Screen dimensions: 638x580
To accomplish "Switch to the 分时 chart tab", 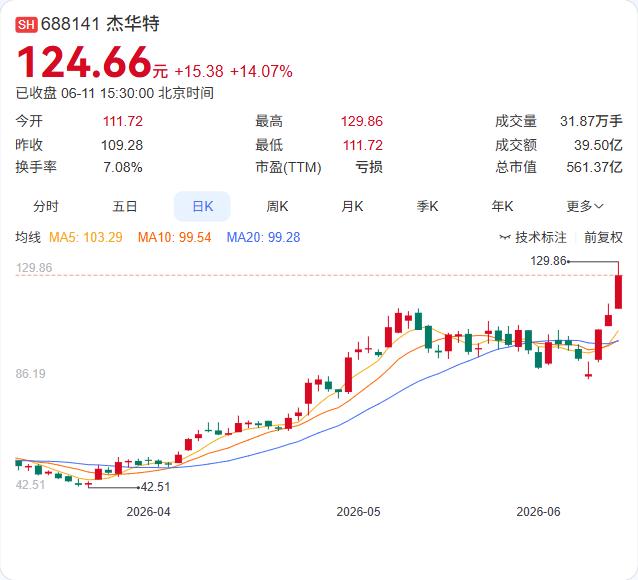I will [46, 206].
